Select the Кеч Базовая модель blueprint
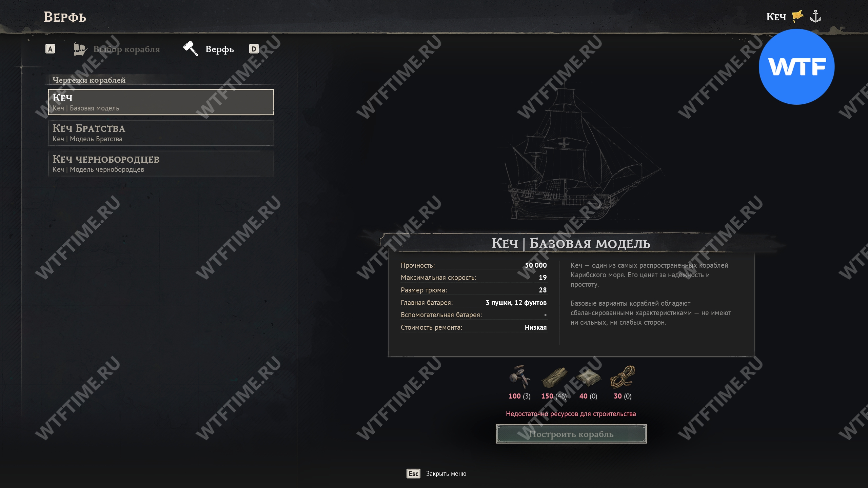This screenshot has width=868, height=488. click(x=161, y=102)
